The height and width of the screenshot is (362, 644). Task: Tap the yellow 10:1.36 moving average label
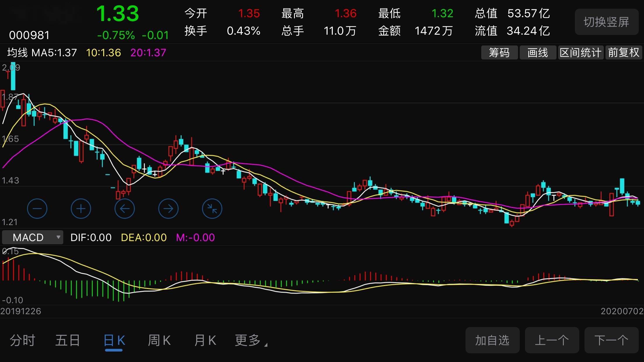click(x=103, y=53)
